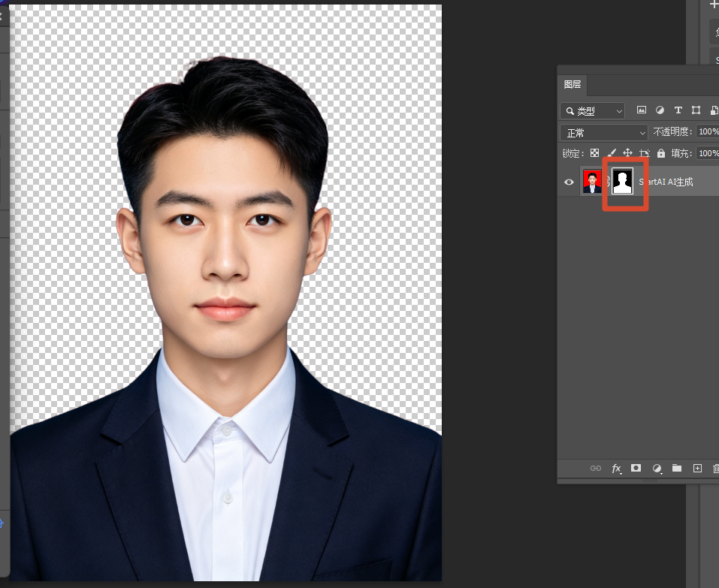The image size is (719, 588).
Task: Filter layers by shape layer icon
Action: pyautogui.click(x=696, y=110)
